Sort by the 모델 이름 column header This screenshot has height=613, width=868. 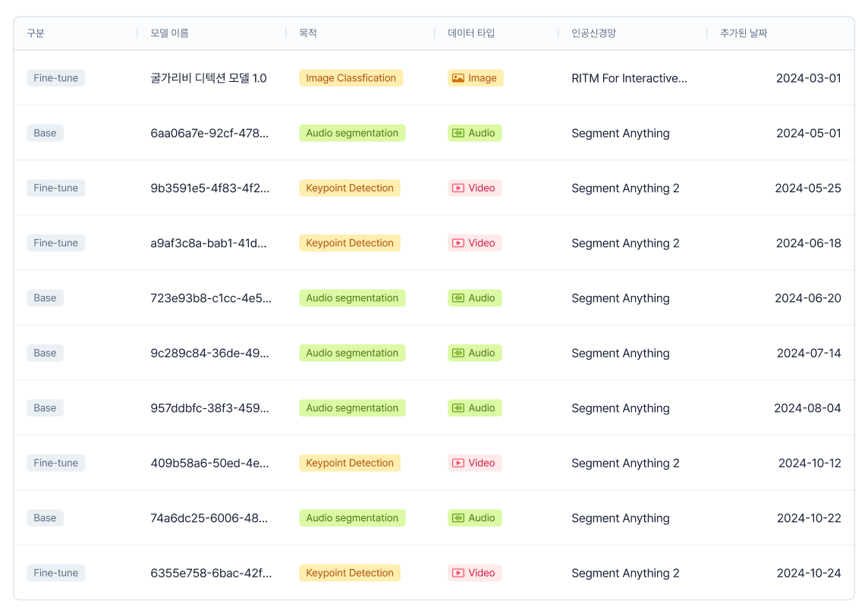169,33
